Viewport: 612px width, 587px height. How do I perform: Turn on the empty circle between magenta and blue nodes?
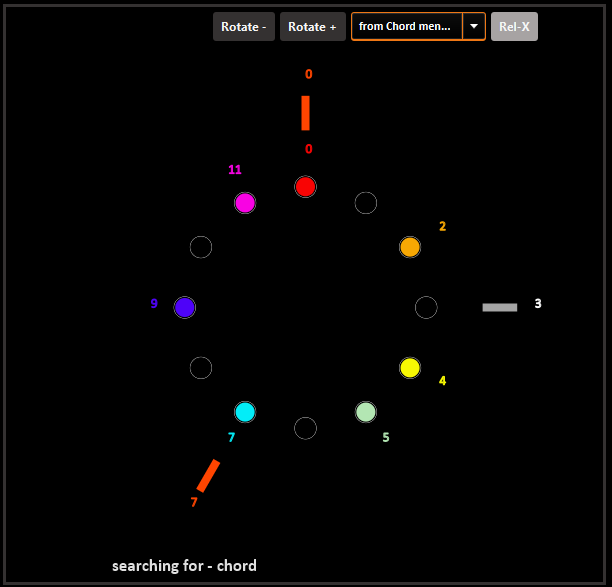point(201,247)
